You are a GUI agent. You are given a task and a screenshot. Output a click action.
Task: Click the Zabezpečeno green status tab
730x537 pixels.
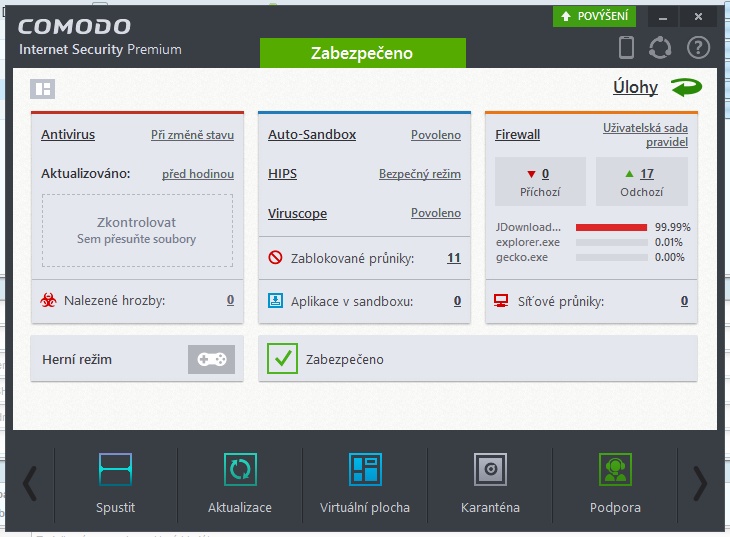point(363,53)
